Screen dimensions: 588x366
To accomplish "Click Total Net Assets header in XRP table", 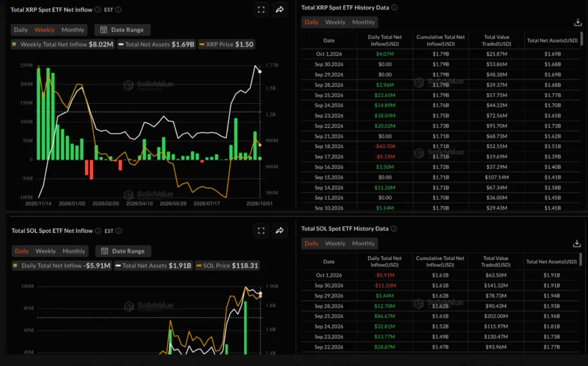I will [552, 41].
